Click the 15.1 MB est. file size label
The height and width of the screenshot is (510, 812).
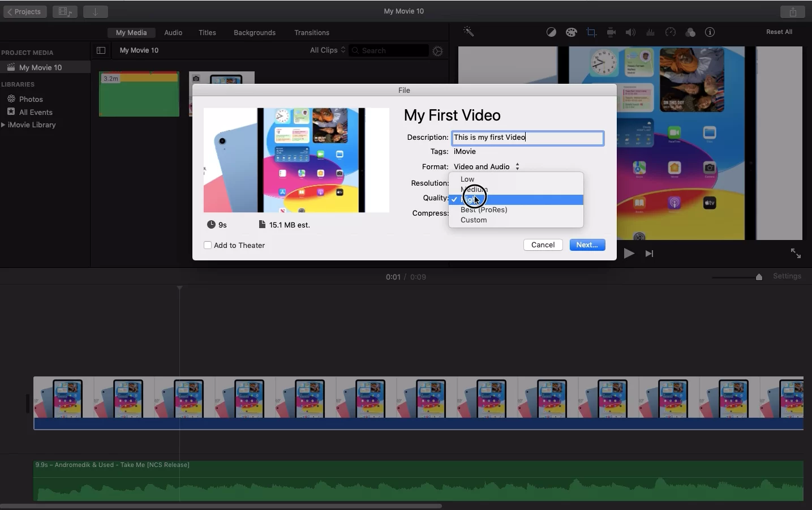pos(284,225)
